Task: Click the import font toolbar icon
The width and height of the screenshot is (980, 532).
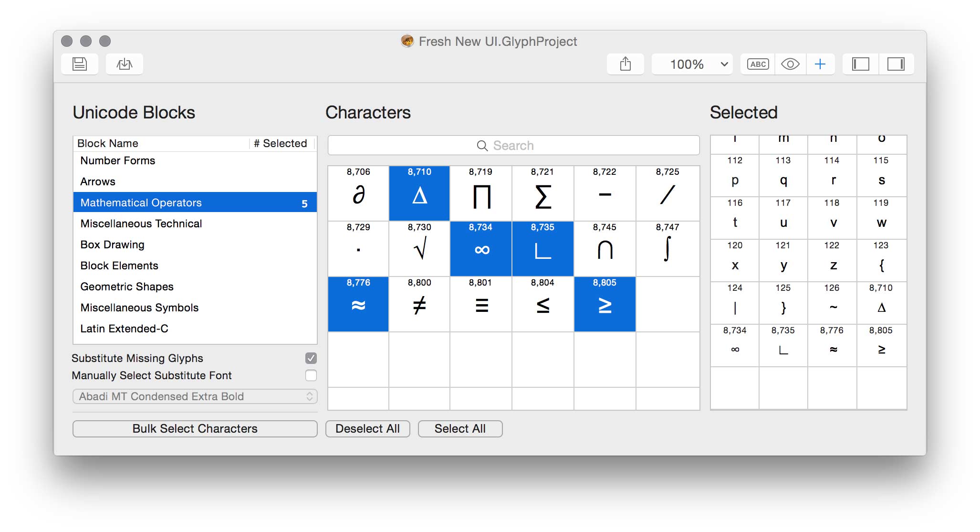Action: click(124, 64)
